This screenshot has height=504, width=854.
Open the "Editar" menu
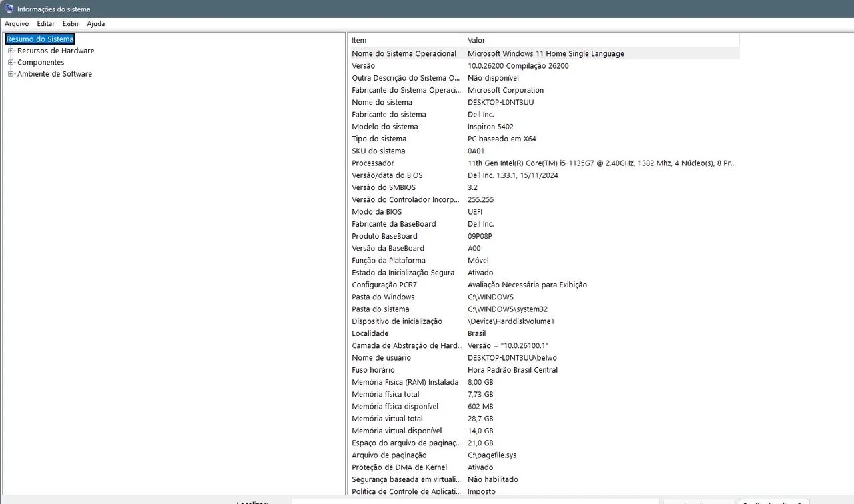45,23
